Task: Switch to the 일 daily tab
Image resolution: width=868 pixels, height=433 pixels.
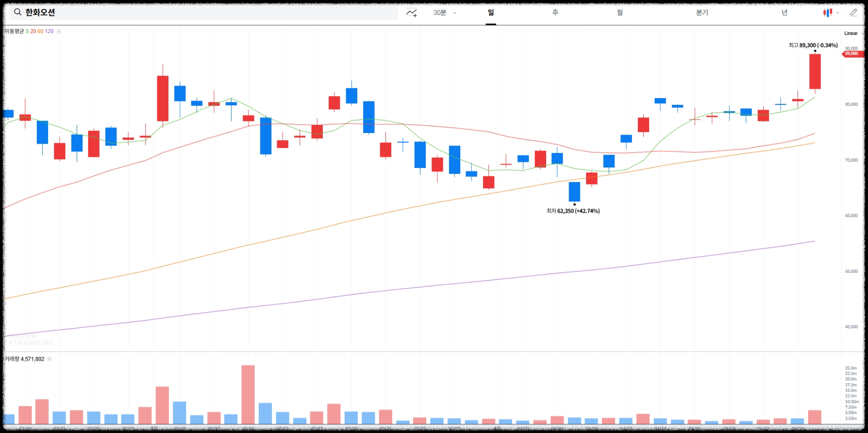Action: [x=491, y=13]
